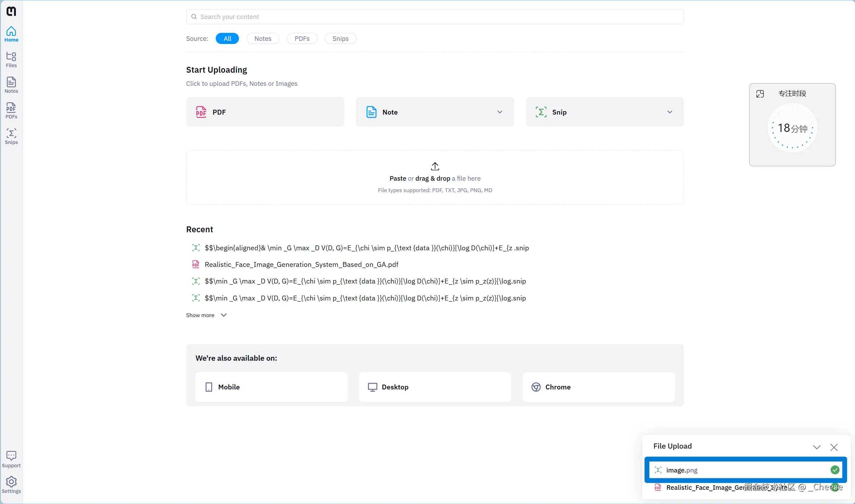Collapse the File Upload panel
This screenshot has width=855, height=504.
[x=817, y=447]
